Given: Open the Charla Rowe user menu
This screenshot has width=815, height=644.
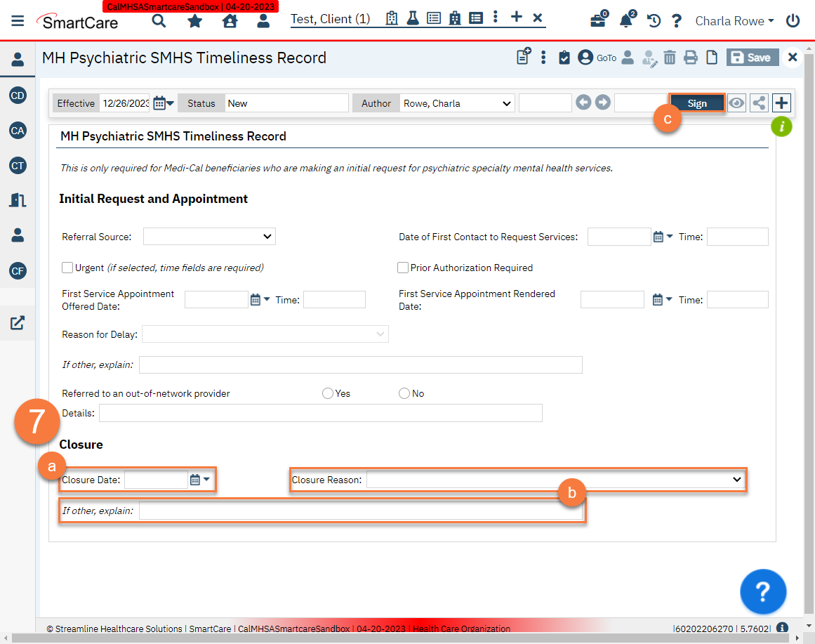Looking at the screenshot, I should point(733,21).
